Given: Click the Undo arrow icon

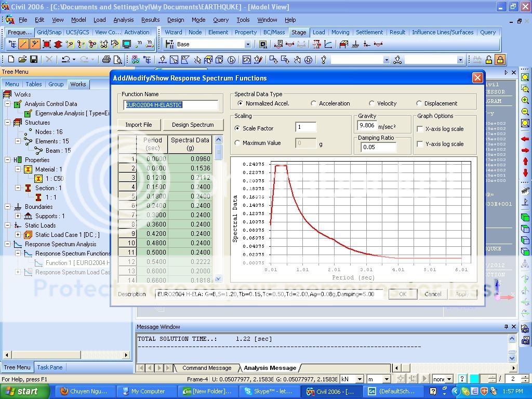Looking at the screenshot, I should pos(65,59).
